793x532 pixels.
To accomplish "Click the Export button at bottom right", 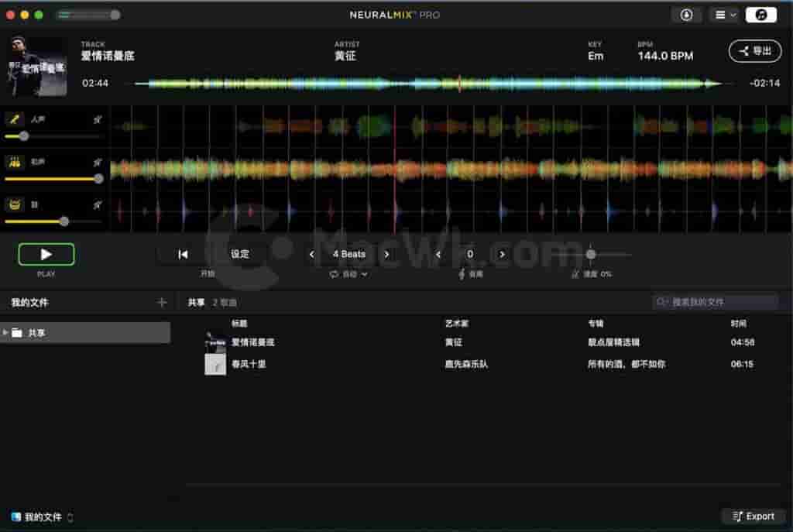I will (753, 517).
